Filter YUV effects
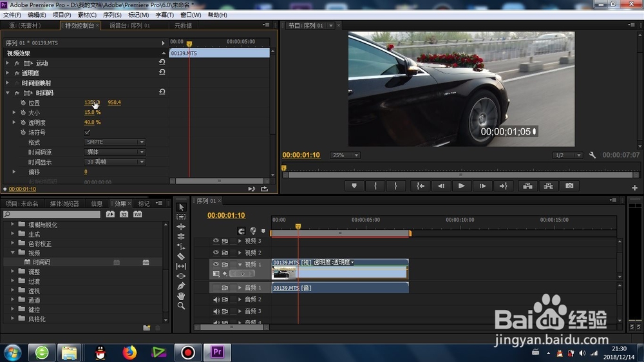The height and width of the screenshot is (362, 644). point(138,214)
